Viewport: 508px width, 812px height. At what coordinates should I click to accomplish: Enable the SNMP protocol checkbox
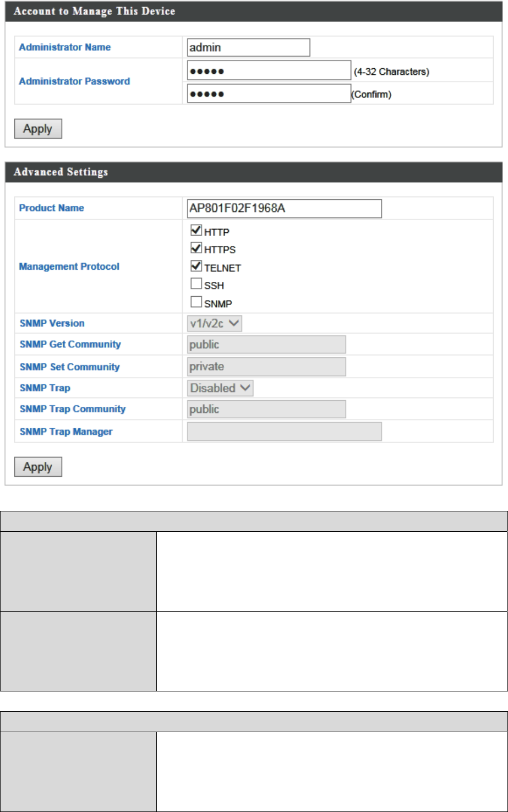195,303
